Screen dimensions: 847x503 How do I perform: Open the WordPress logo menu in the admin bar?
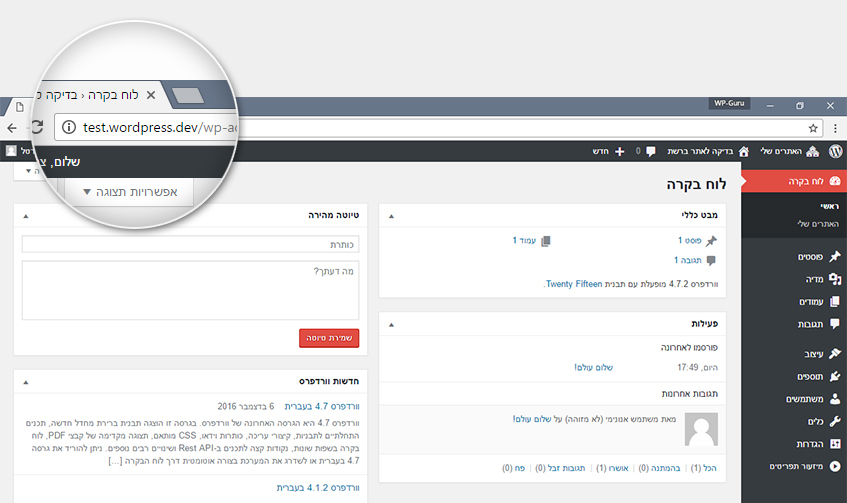click(836, 151)
